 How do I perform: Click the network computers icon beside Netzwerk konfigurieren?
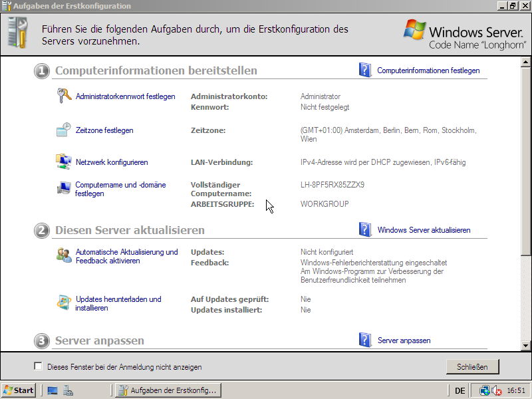tap(63, 162)
